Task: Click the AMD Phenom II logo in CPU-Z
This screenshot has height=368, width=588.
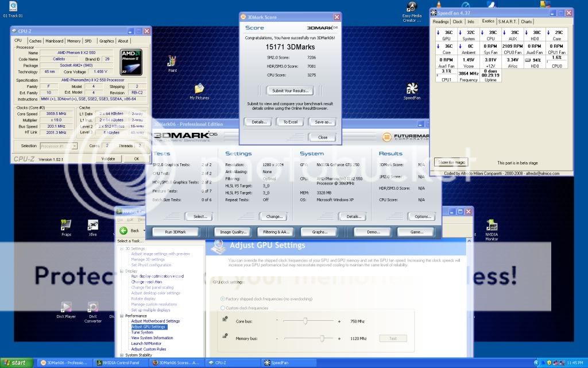Action: coord(131,62)
